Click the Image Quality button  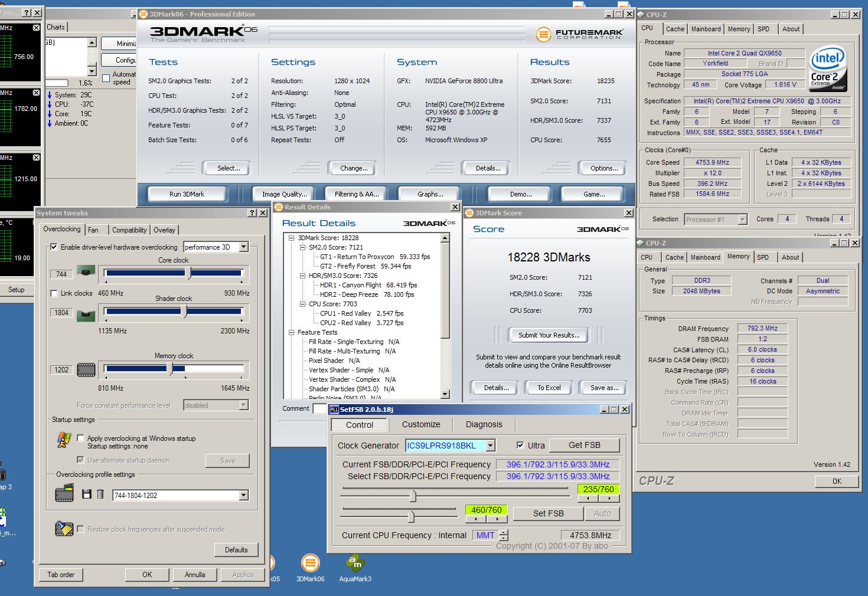285,194
